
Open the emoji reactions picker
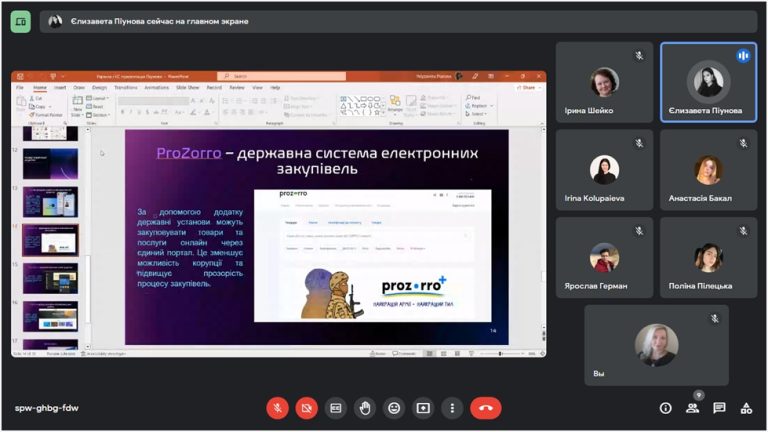click(394, 408)
